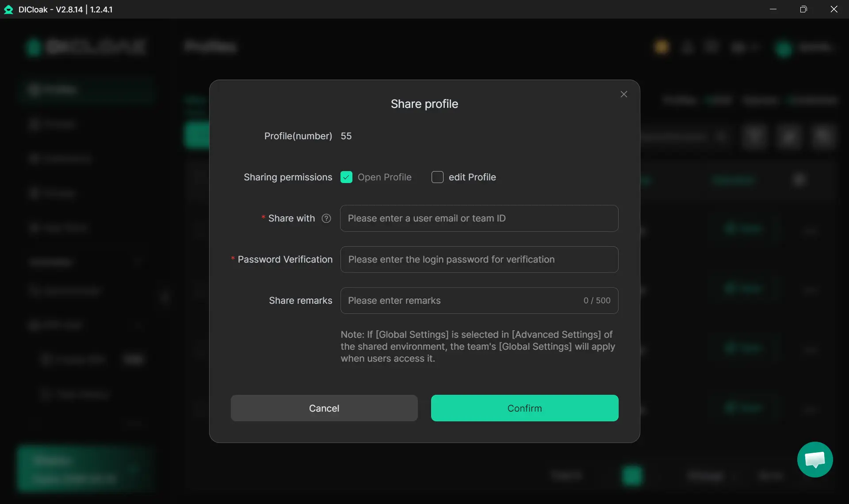This screenshot has width=849, height=504.
Task: Restore down the DICloak window
Action: click(803, 9)
